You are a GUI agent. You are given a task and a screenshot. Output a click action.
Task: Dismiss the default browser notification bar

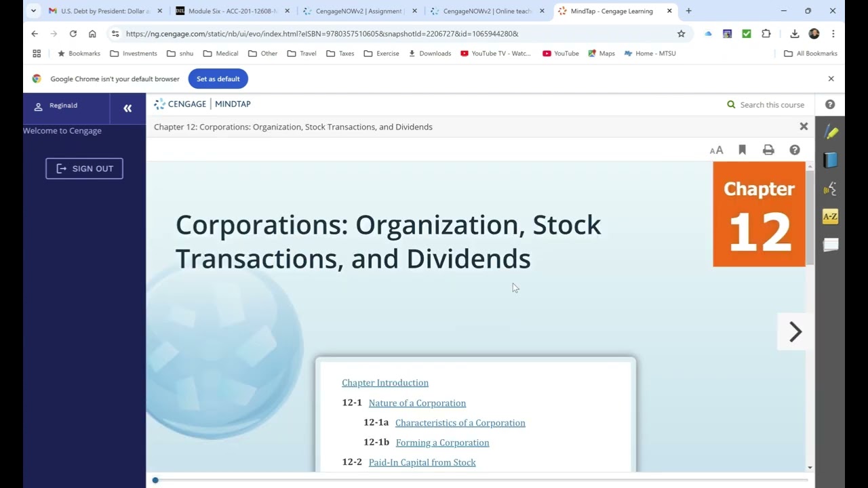pyautogui.click(x=831, y=79)
